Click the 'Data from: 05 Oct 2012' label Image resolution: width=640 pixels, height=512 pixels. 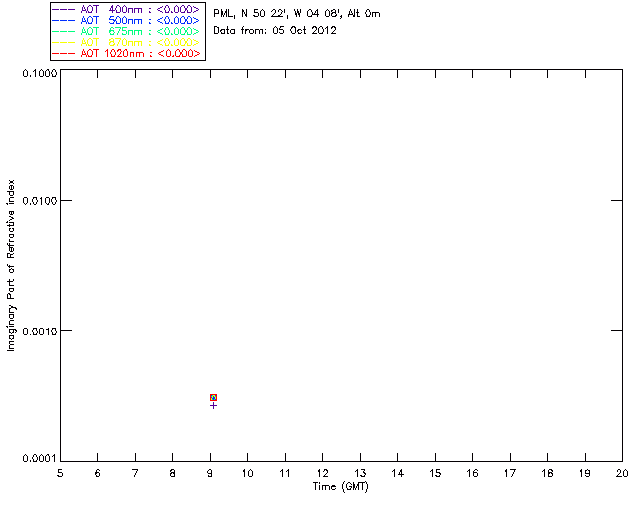275,31
